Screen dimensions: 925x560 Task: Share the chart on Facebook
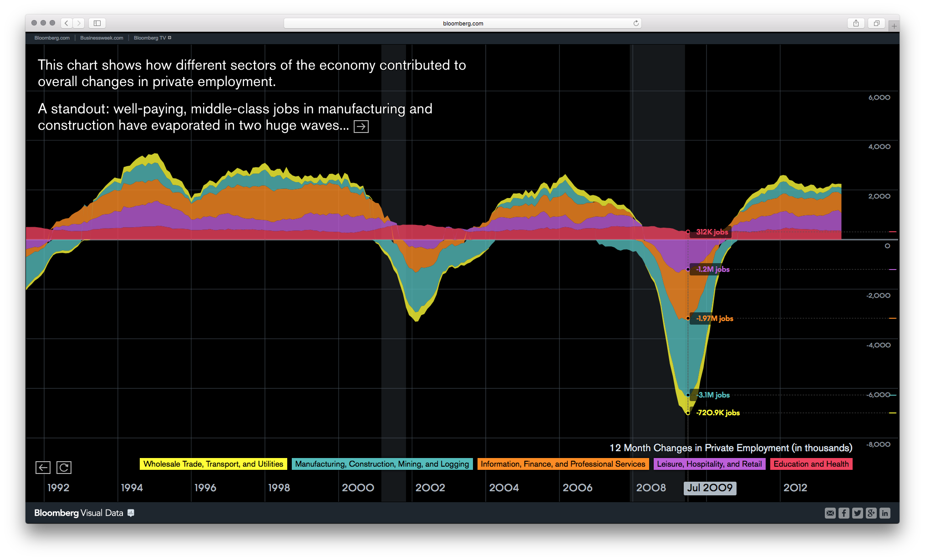(844, 513)
